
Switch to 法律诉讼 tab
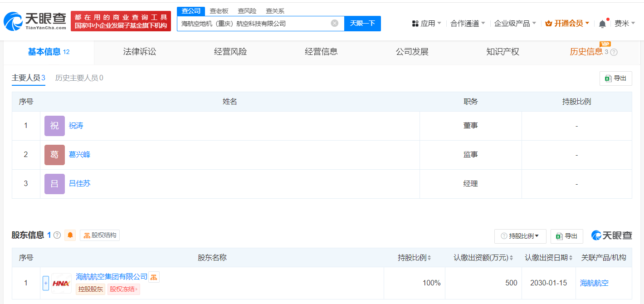pos(140,52)
